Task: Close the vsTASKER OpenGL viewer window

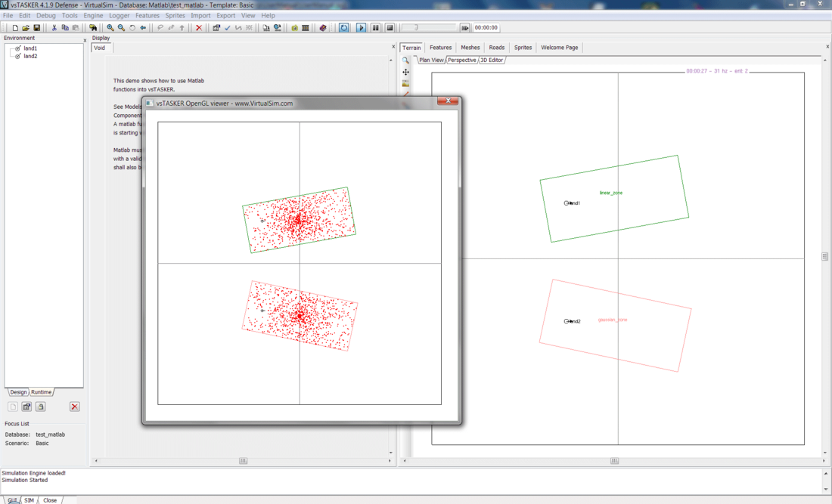Action: (448, 101)
